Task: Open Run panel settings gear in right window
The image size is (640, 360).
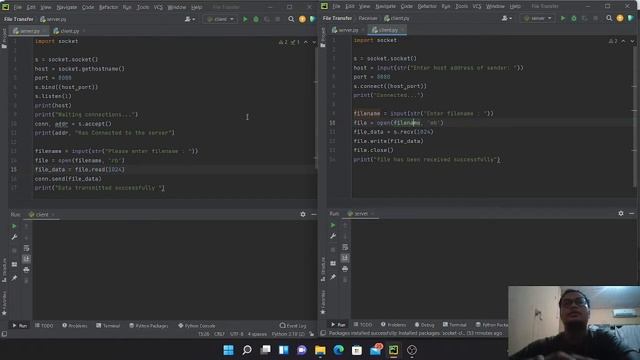Action: click(x=621, y=213)
